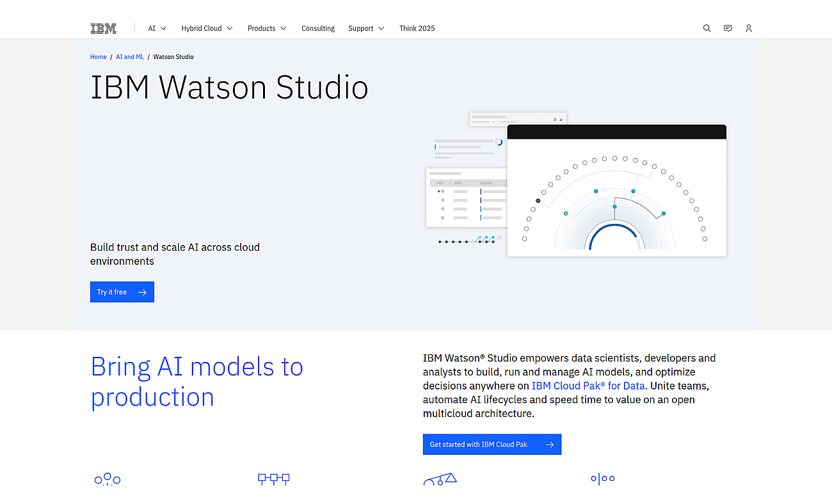832x504 pixels.
Task: Open the chat icon in header
Action: coord(728,28)
